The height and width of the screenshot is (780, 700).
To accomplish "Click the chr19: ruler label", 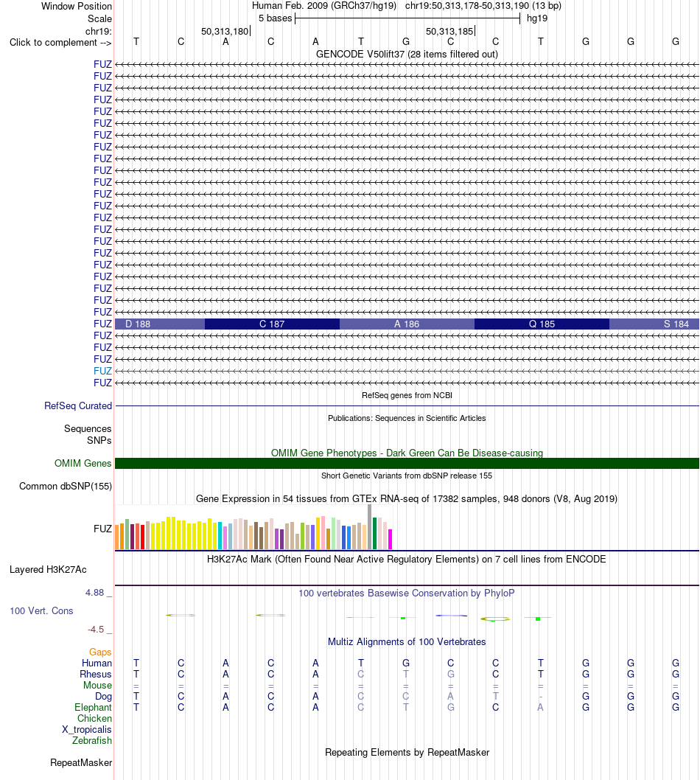I will [x=99, y=32].
